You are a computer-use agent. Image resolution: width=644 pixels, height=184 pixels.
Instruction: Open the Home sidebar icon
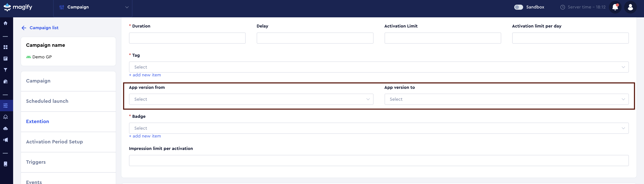tap(6, 23)
